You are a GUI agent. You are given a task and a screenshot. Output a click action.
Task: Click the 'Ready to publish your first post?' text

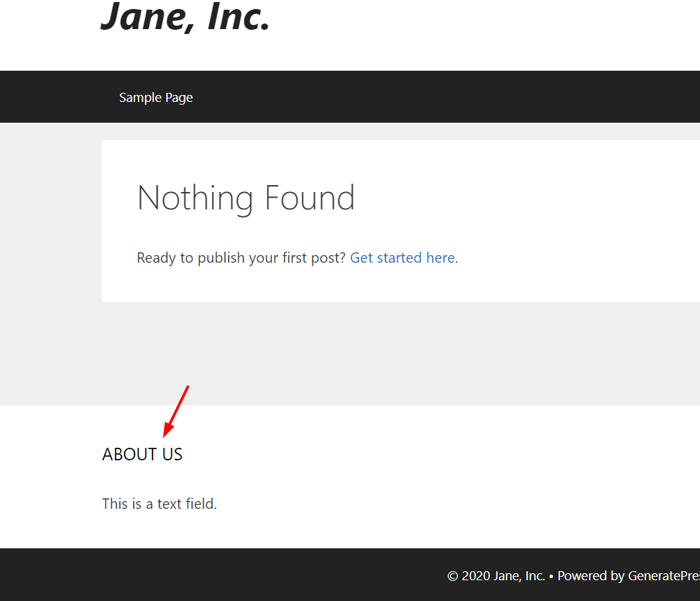pyautogui.click(x=241, y=258)
